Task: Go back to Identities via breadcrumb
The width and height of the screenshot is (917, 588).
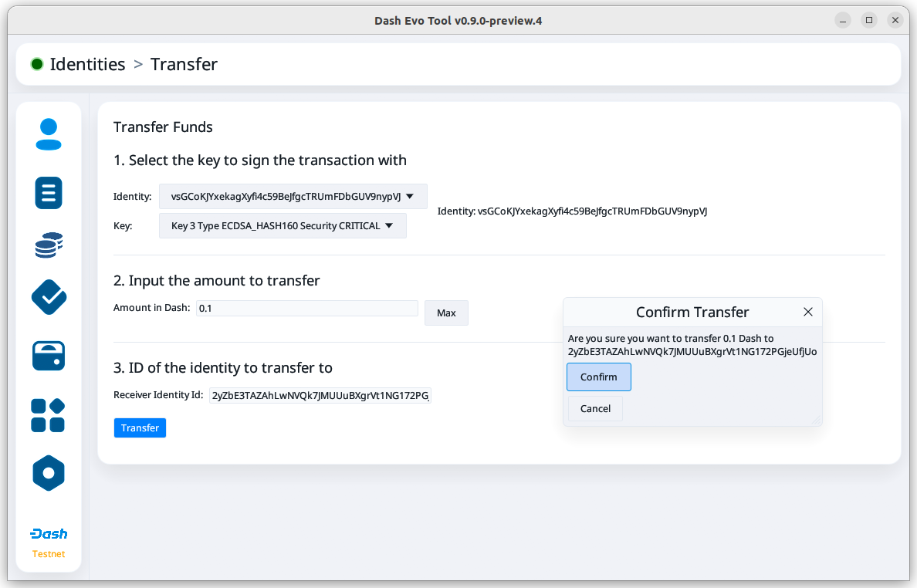Action: point(87,64)
